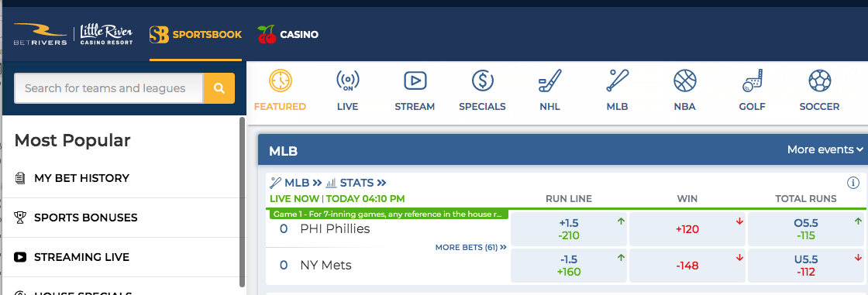Open Specials dollar sign icon

point(482,81)
